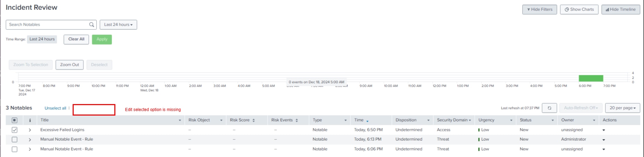
Task: Select the green timeline bar at 6:00 PM
Action: pyautogui.click(x=591, y=78)
